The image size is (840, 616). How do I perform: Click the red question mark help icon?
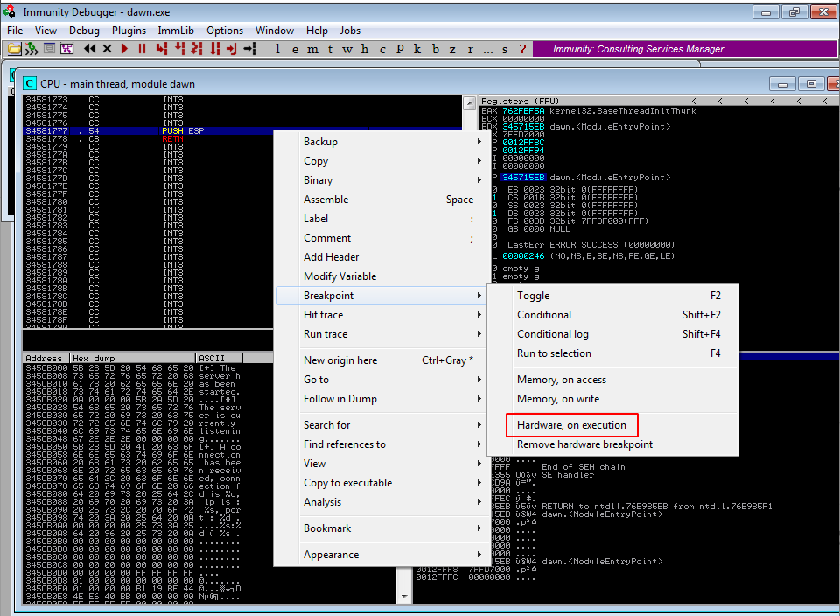523,49
